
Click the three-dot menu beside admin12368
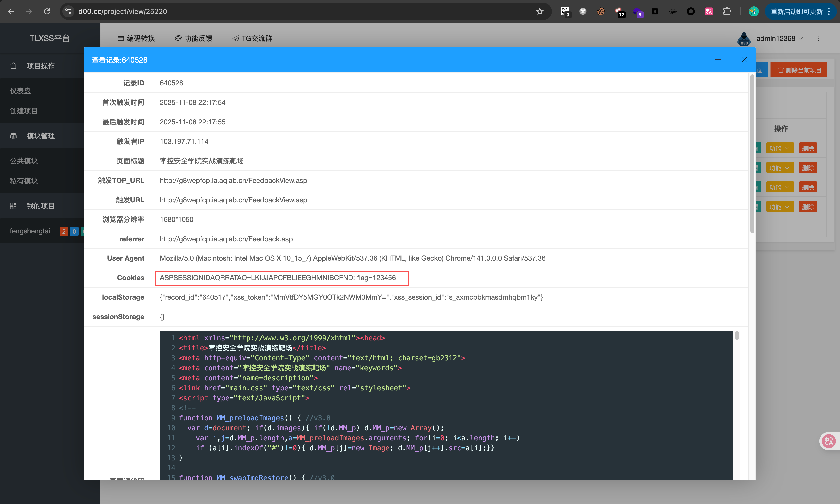pos(818,38)
